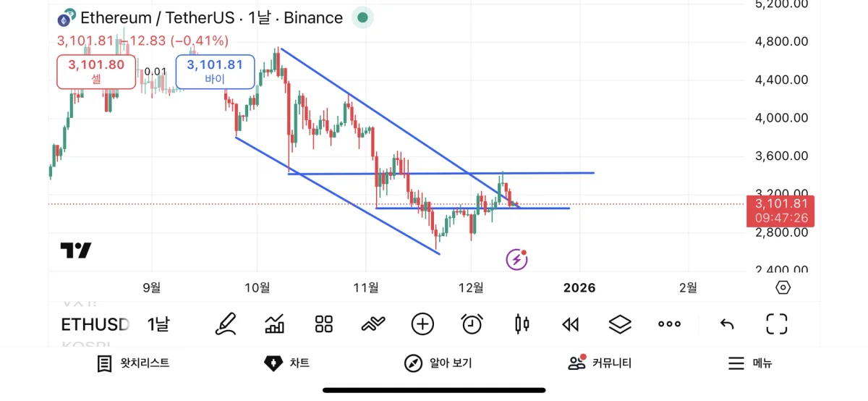Open the four-square layout templates icon
868x401 pixels.
click(x=324, y=324)
